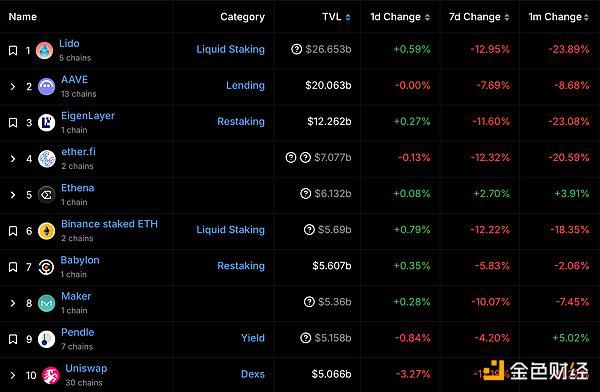Open the Lending category link
This screenshot has width=600, height=392.
click(245, 85)
